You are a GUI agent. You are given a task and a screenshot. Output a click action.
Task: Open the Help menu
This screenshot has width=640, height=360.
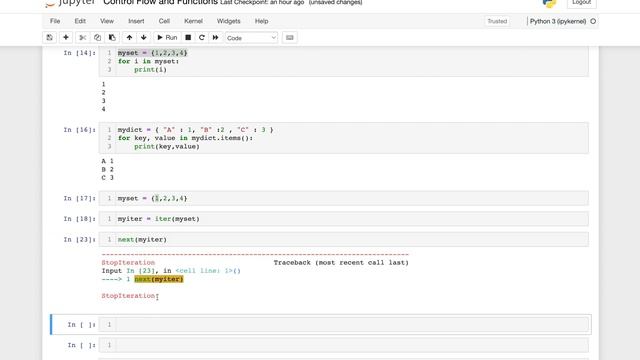pos(262,21)
